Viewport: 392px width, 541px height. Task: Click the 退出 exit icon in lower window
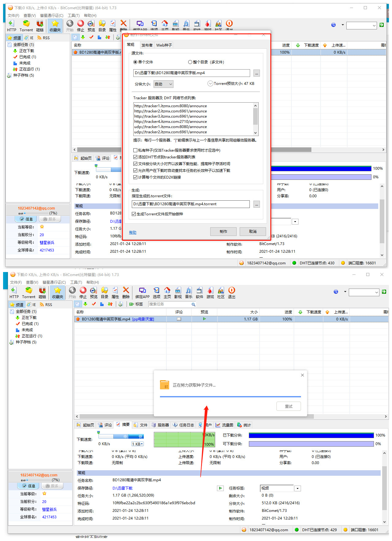click(x=231, y=292)
